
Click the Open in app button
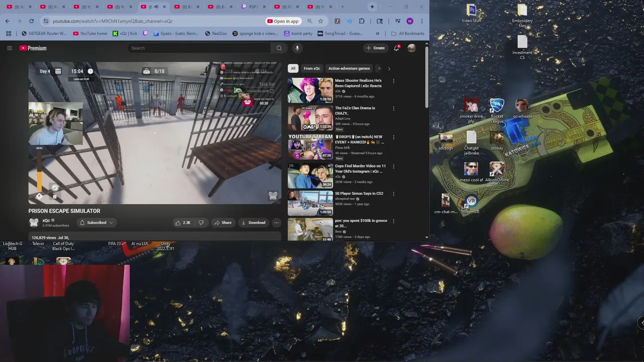[x=283, y=21]
